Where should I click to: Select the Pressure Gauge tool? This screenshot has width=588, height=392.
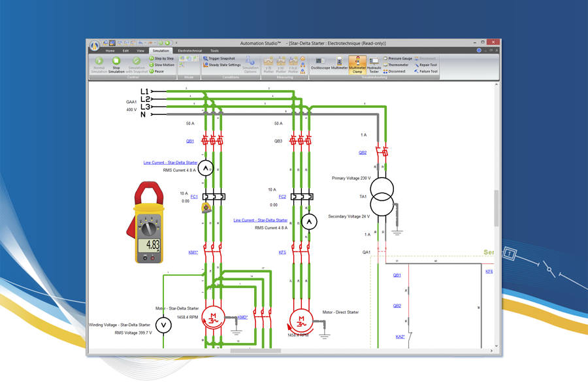(397, 59)
